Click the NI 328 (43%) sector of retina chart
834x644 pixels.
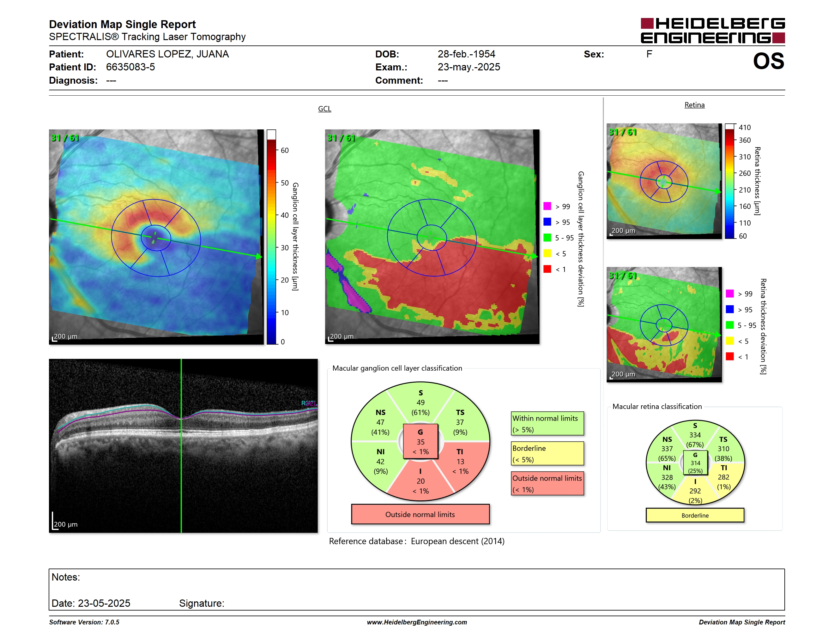pyautogui.click(x=667, y=477)
